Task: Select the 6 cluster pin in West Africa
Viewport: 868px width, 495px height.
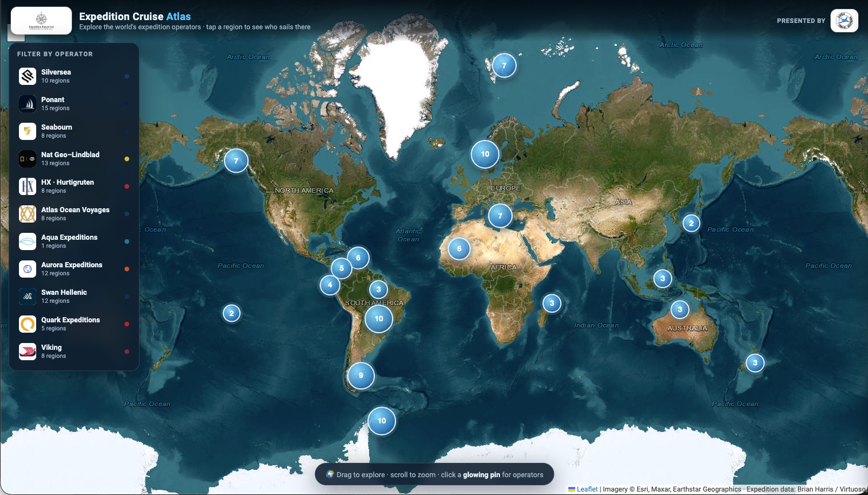Action: click(459, 248)
